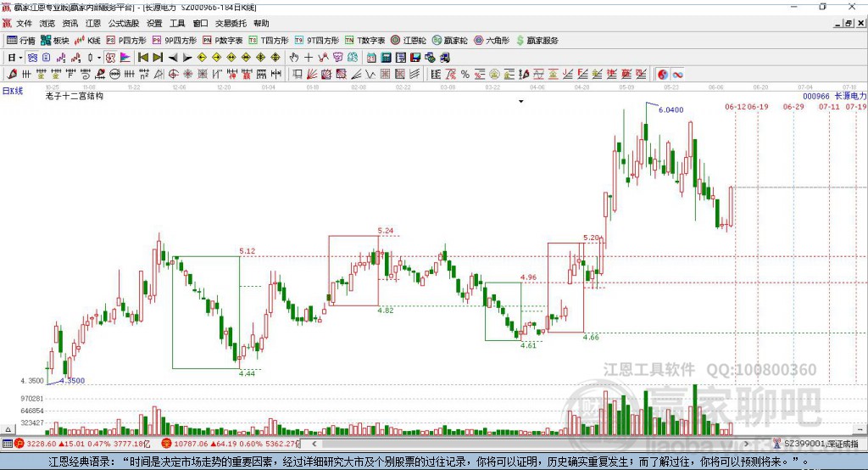
Task: Open the 浏览 menu
Action: (x=47, y=23)
